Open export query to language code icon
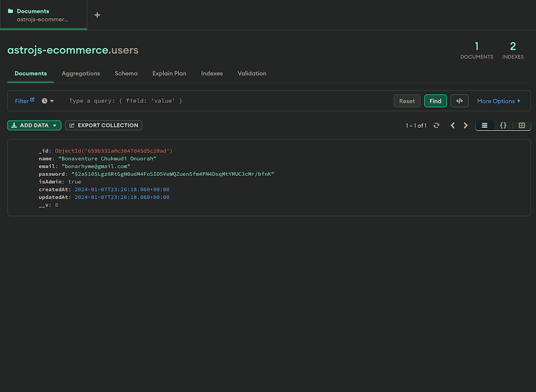Screen dimensions: 536x392 pos(459,101)
